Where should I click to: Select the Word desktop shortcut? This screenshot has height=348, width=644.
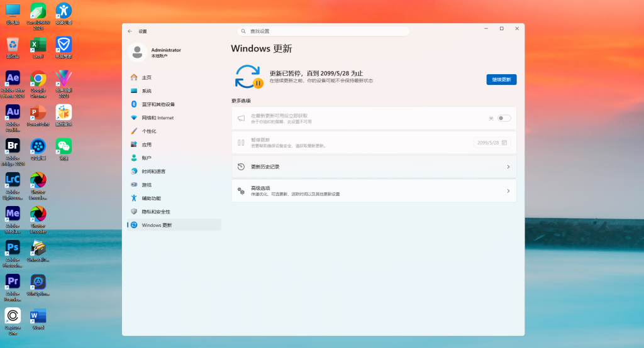(x=38, y=319)
